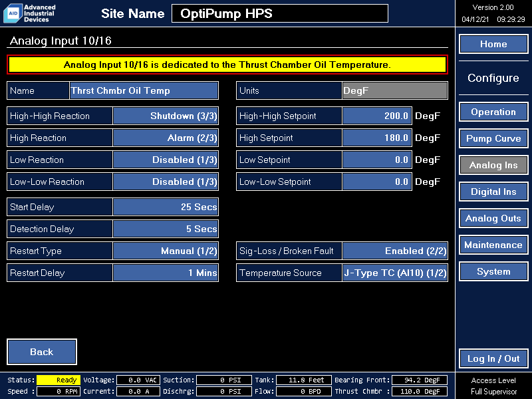This screenshot has height=399, width=532.
Task: Edit the Site Name field OptiPump HPS
Action: 280,13
